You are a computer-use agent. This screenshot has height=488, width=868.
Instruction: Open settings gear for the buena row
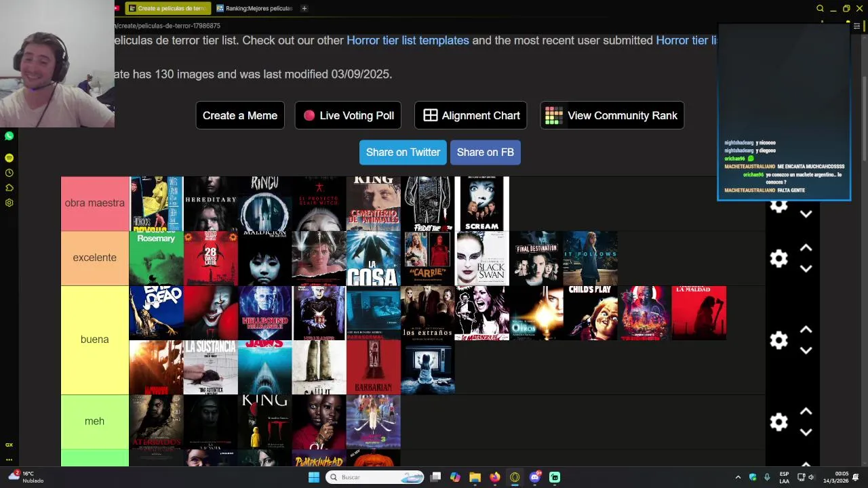coord(778,340)
